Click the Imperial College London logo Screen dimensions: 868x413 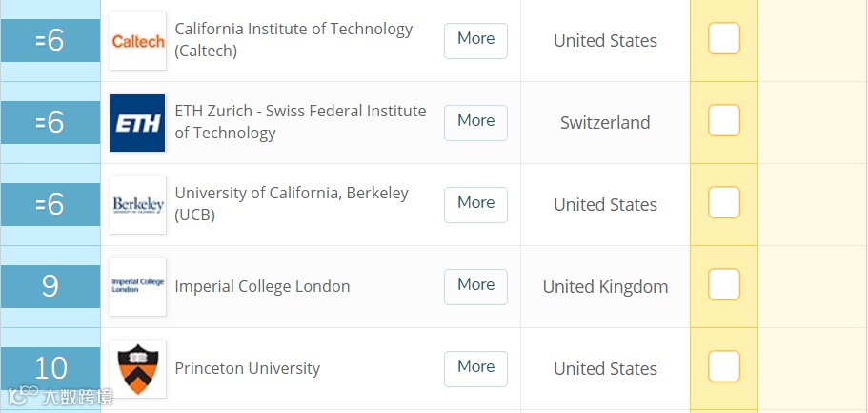pyautogui.click(x=137, y=286)
